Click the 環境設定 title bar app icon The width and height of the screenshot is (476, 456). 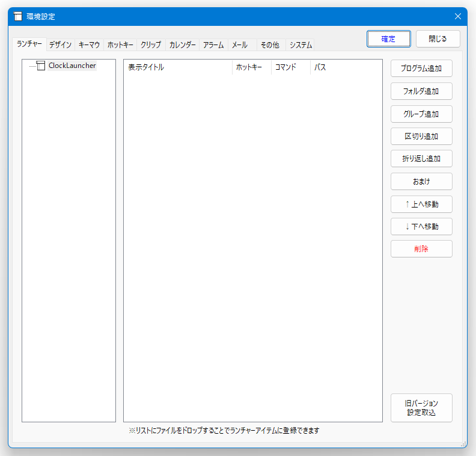[x=18, y=16]
